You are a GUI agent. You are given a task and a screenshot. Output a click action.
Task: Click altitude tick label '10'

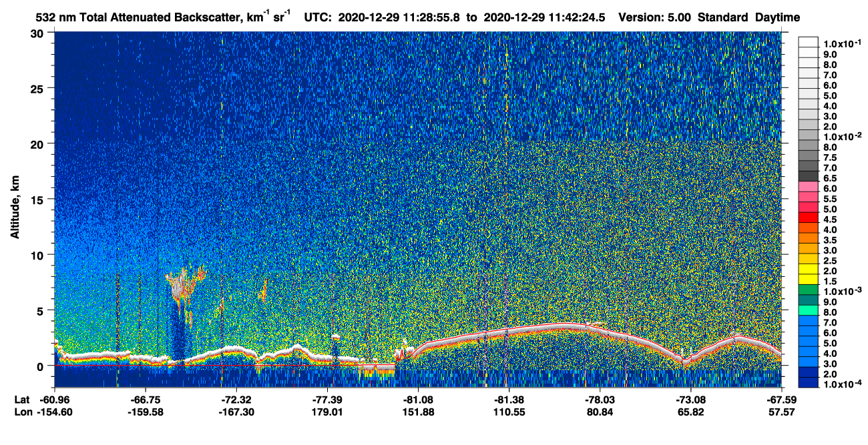pyautogui.click(x=38, y=255)
